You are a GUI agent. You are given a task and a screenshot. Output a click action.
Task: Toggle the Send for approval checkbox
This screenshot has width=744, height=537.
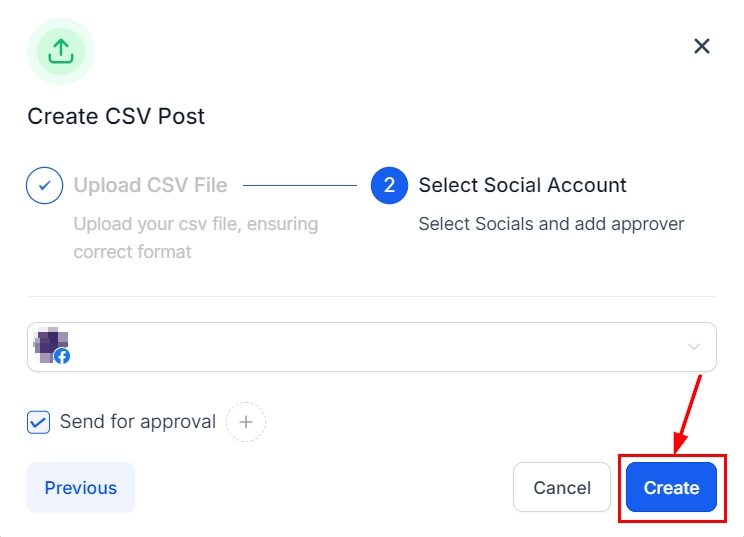click(38, 422)
